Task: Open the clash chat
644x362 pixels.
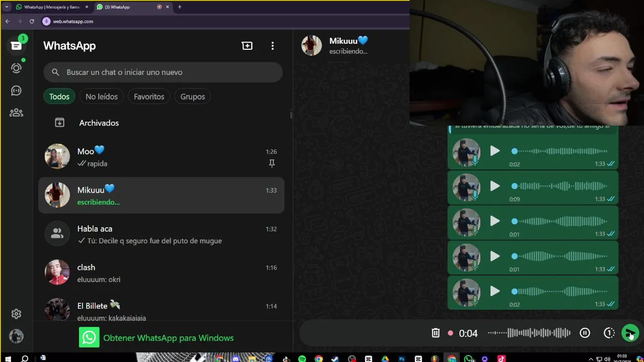Action: 161,273
